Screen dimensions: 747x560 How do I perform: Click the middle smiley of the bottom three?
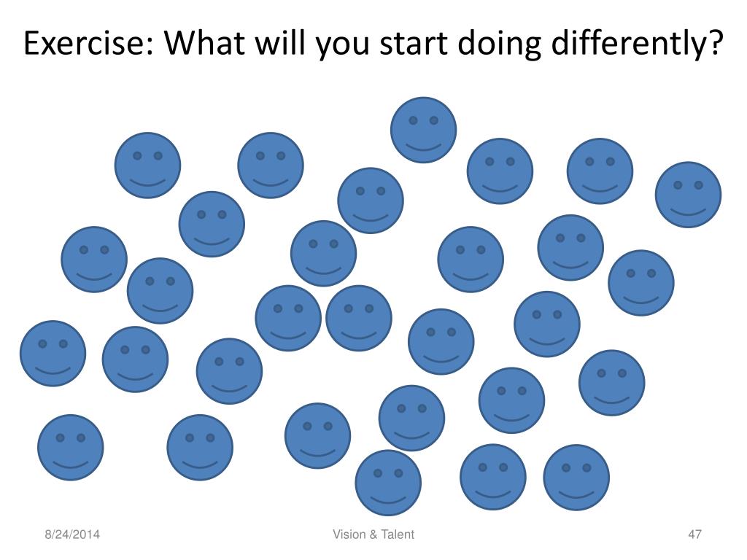[x=493, y=477]
